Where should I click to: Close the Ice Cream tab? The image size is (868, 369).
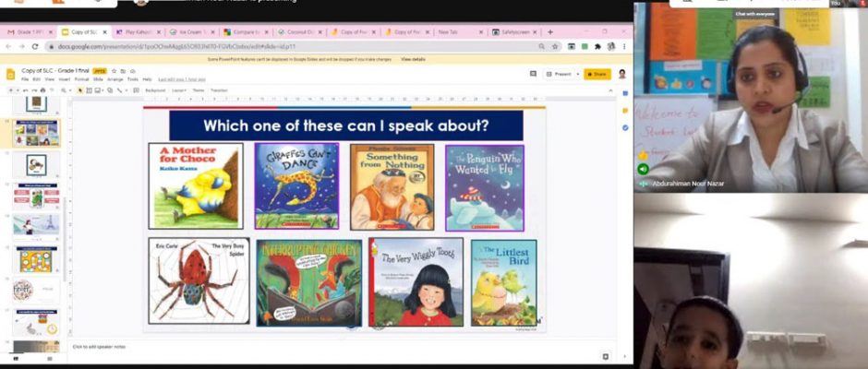pos(212,32)
